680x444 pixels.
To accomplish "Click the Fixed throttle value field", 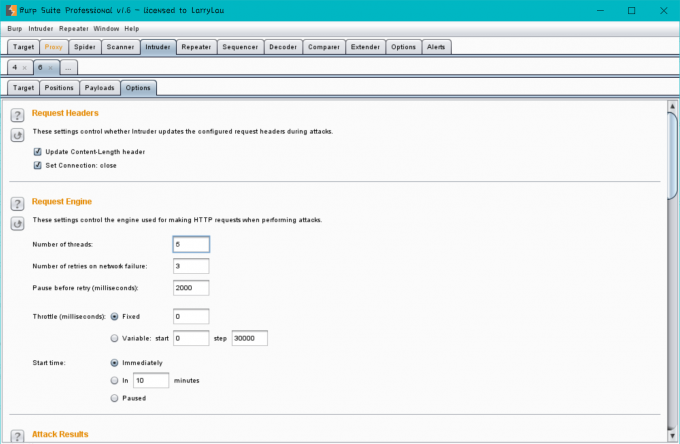I will click(x=191, y=317).
